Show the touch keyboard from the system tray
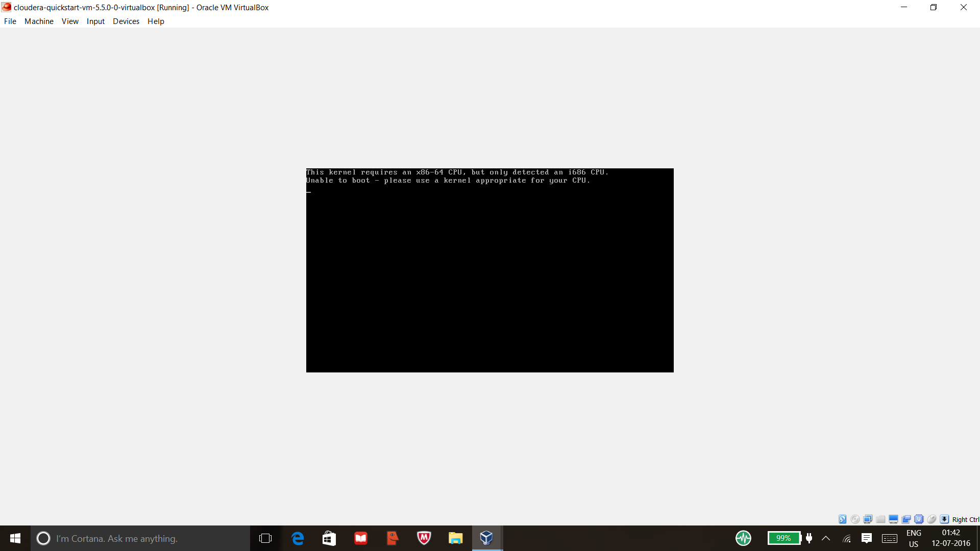 tap(889, 538)
